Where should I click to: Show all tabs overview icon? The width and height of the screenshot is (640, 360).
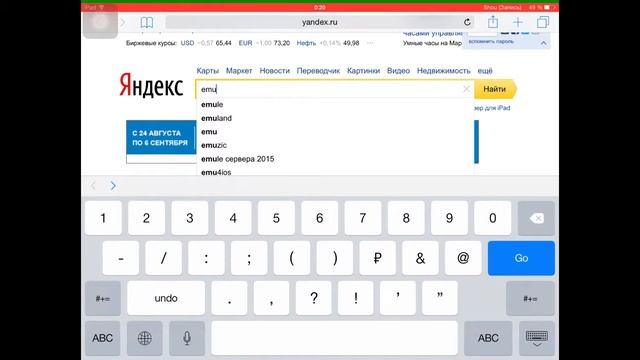[x=543, y=22]
